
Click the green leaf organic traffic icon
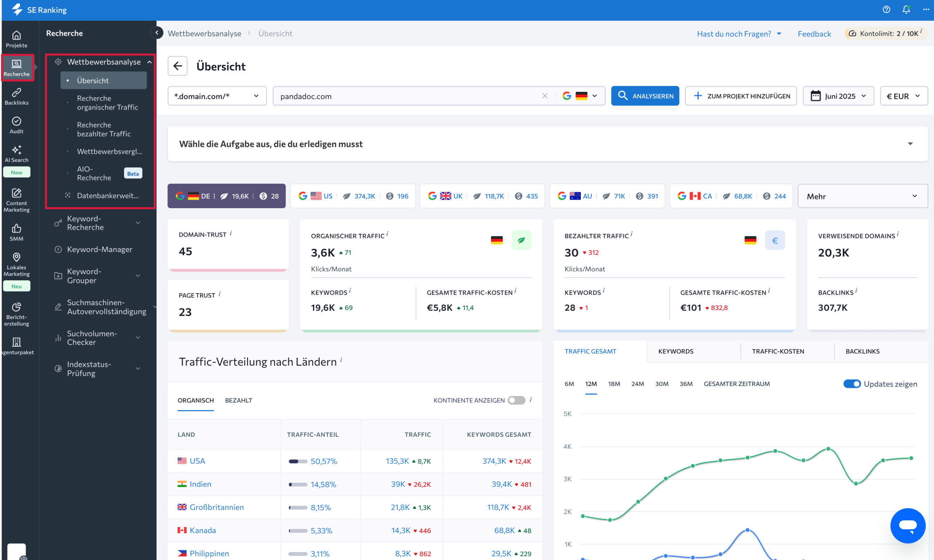pyautogui.click(x=521, y=240)
